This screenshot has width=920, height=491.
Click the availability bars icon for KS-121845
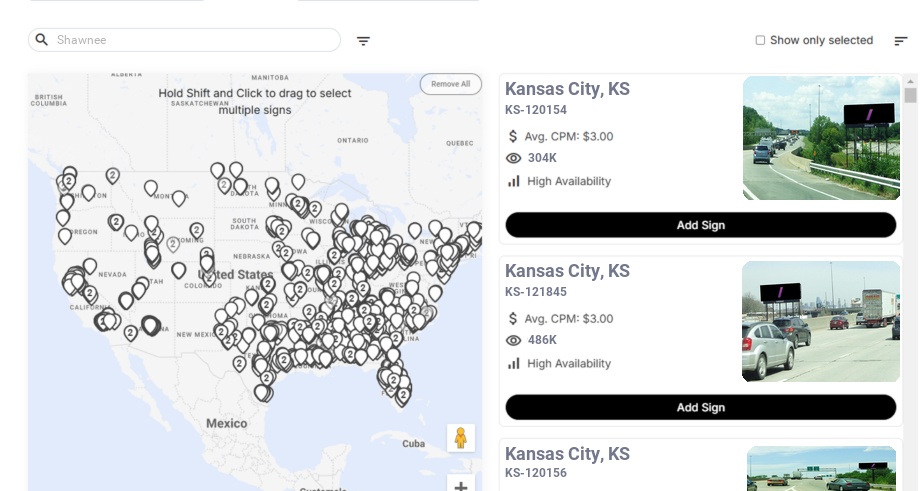click(x=514, y=363)
